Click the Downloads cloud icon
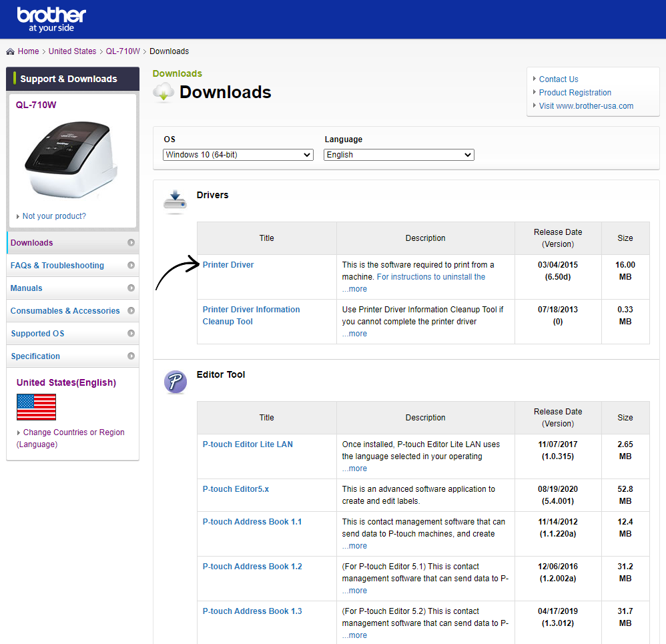The height and width of the screenshot is (644, 666). pos(163,93)
